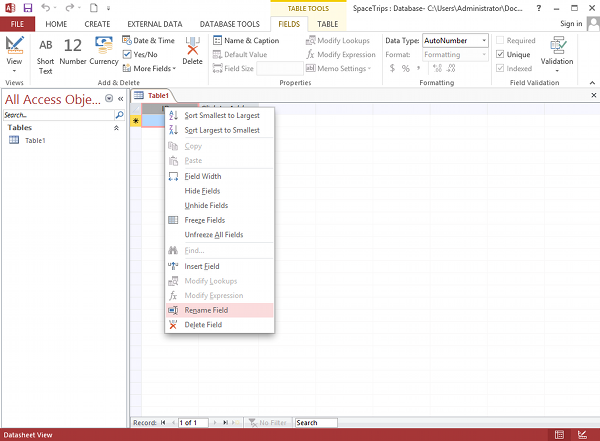Click the Sign in link
The image size is (600, 441).
[571, 23]
